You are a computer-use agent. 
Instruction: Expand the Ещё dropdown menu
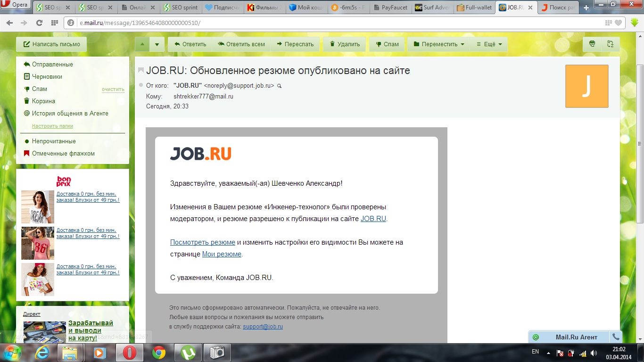489,44
